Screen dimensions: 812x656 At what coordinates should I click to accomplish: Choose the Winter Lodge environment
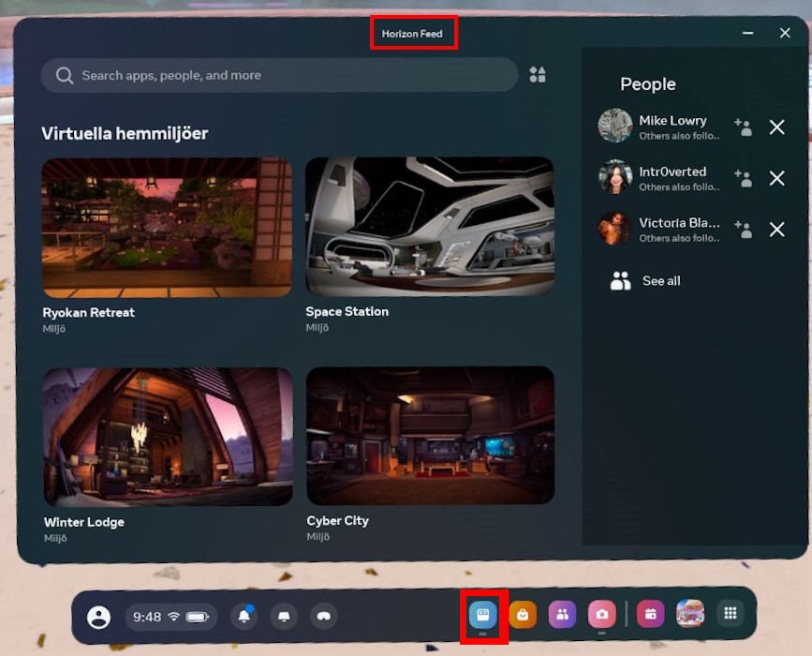pyautogui.click(x=168, y=437)
